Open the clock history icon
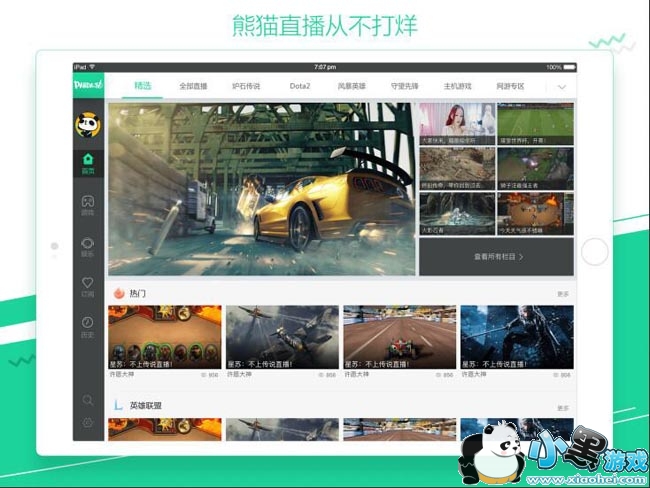The height and width of the screenshot is (488, 650). [x=87, y=327]
